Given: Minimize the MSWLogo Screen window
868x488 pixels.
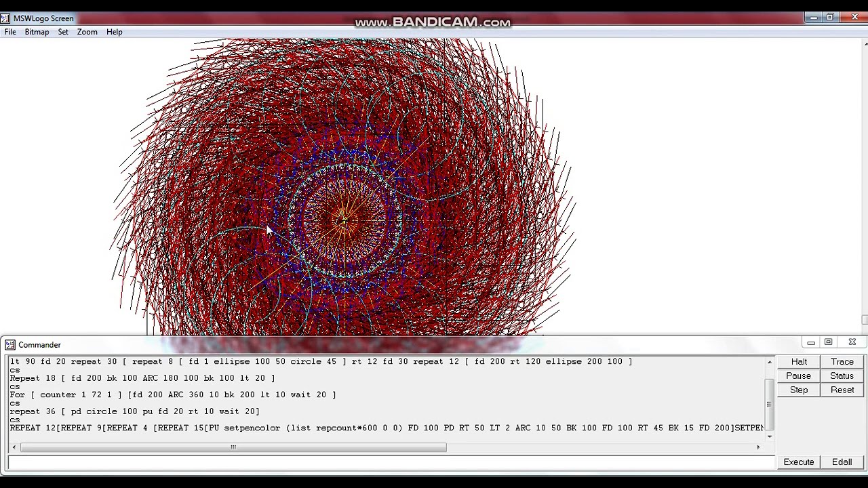Looking at the screenshot, I should point(813,18).
